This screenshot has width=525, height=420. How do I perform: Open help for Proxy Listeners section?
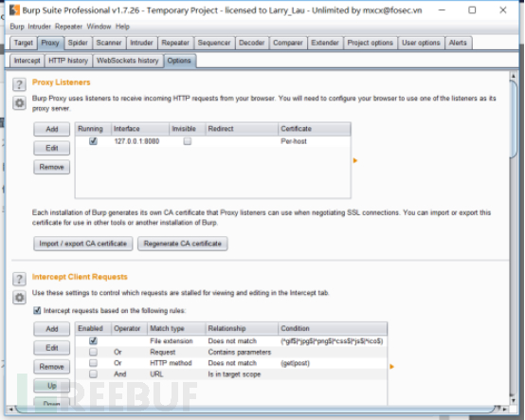tap(19, 84)
